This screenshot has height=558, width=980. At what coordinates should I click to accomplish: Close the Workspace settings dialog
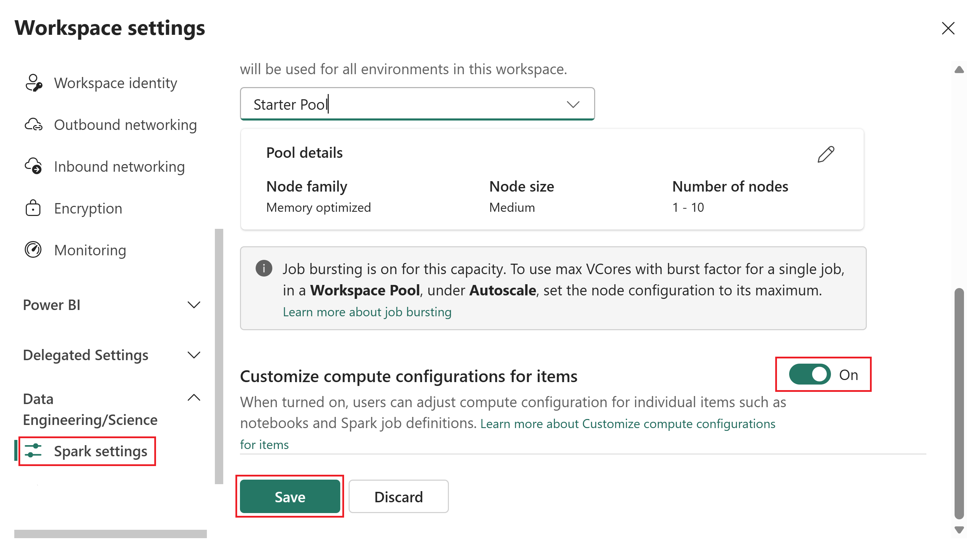[948, 28]
